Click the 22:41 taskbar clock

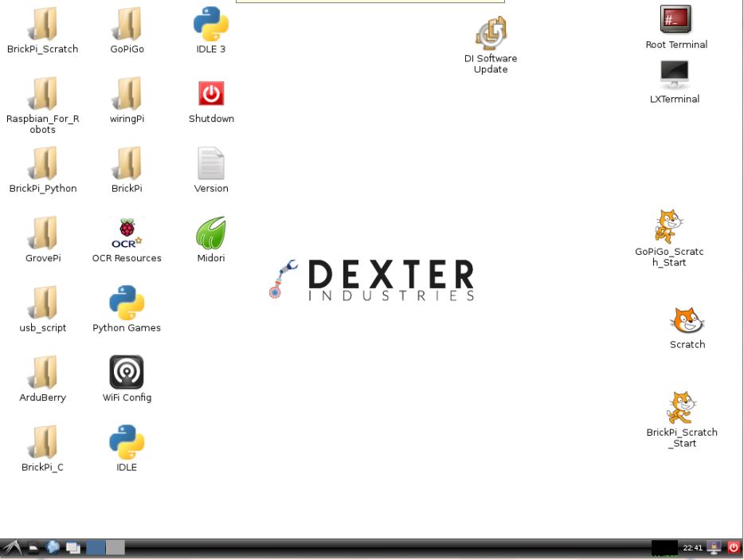point(692,548)
